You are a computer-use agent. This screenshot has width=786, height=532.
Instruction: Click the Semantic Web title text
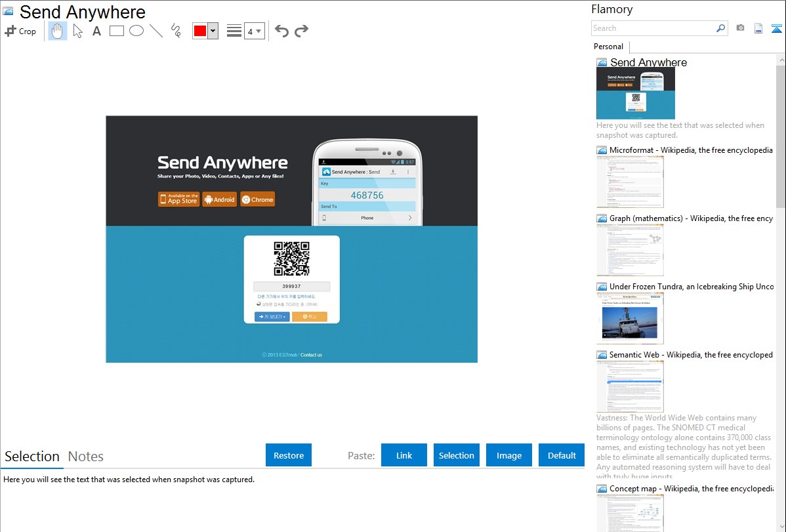coord(691,354)
